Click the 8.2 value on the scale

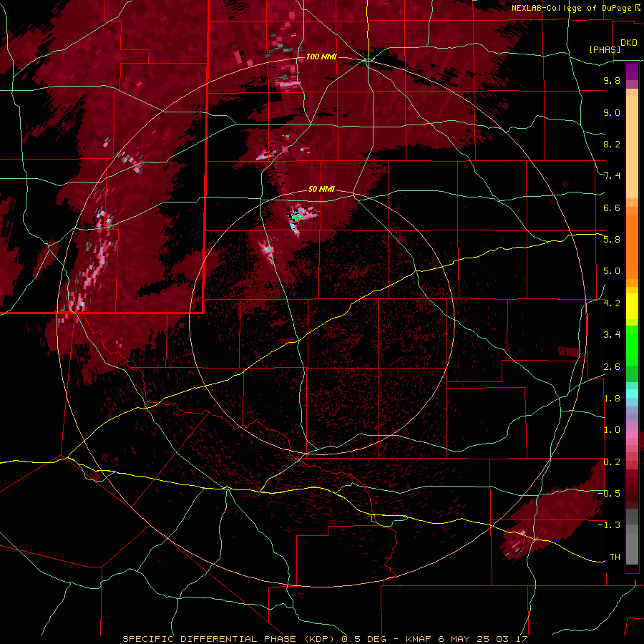click(x=612, y=144)
